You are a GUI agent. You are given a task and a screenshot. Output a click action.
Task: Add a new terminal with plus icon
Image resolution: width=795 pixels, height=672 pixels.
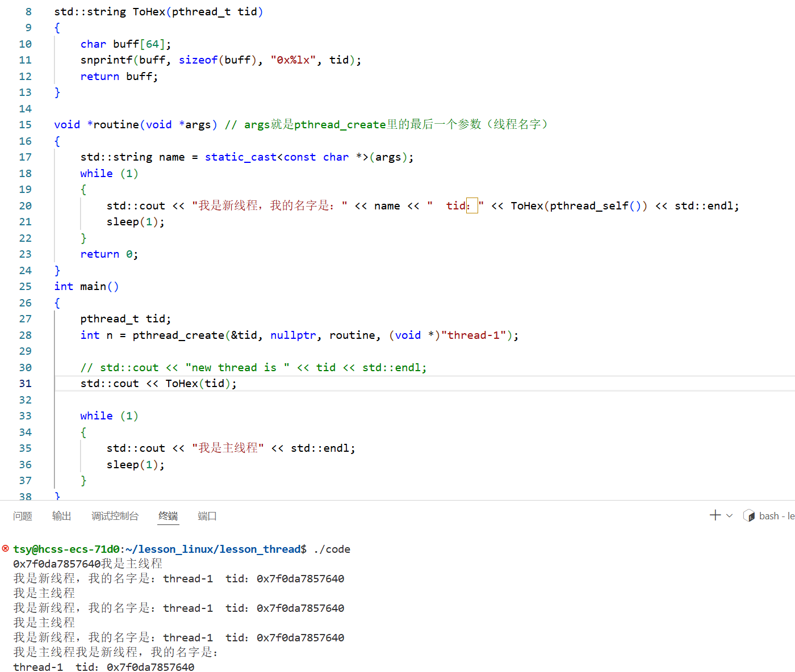click(x=715, y=515)
